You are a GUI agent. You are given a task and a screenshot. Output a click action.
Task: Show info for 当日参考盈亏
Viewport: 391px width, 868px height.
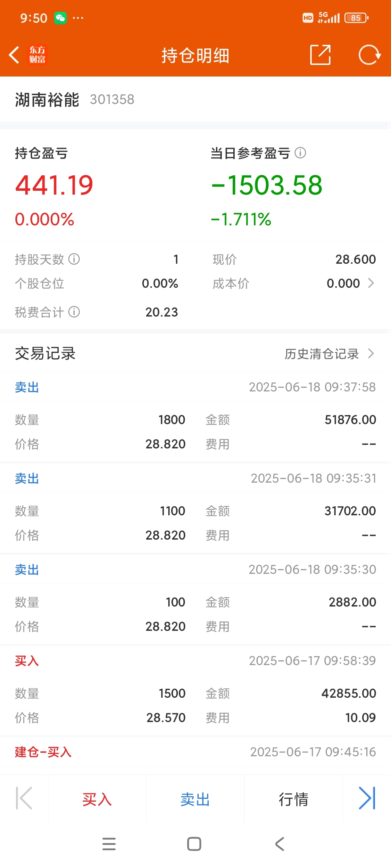[x=300, y=153]
